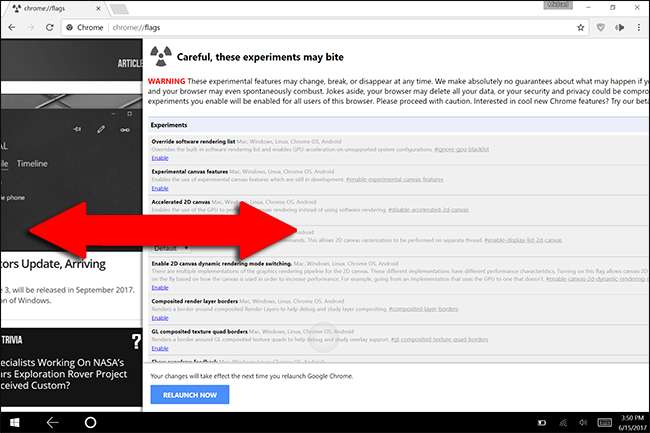Click the RELAUNCH NOW button
Image resolution: width=650 pixels, height=433 pixels.
point(189,395)
